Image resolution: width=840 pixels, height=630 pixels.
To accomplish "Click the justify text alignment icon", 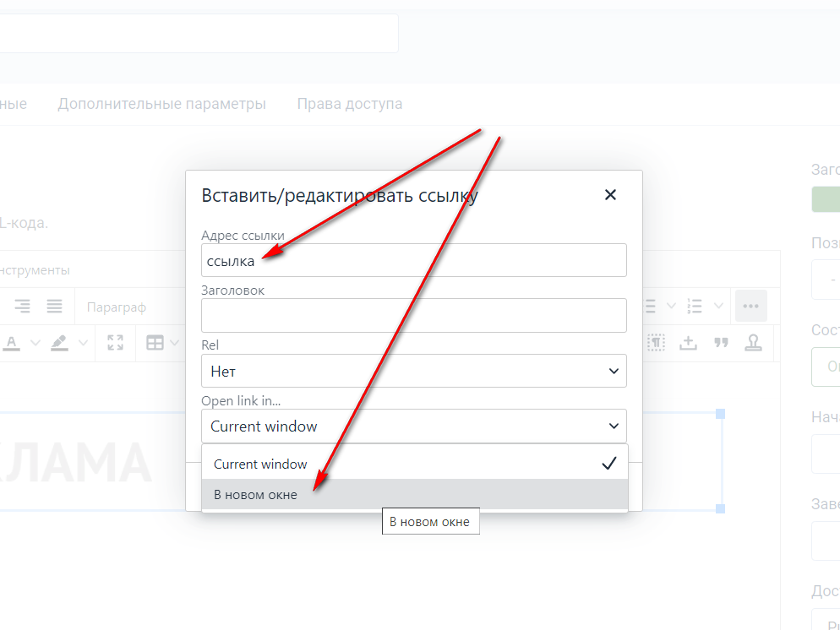I will (x=54, y=306).
